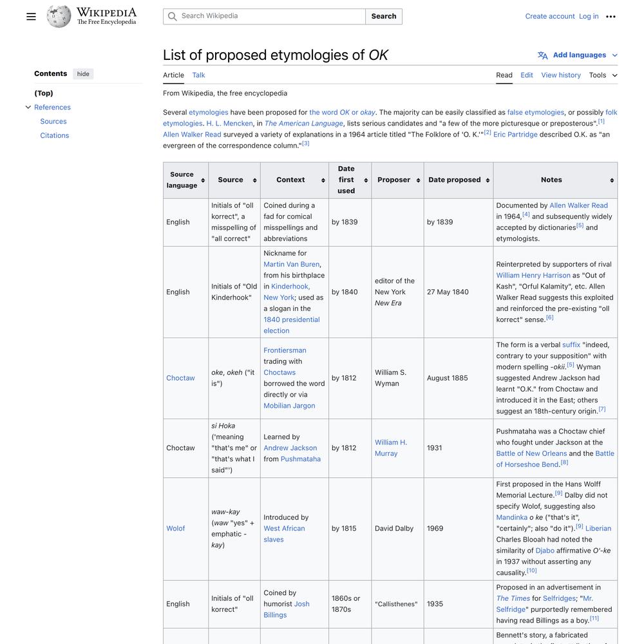Jump to Sources in contents
This screenshot has height=644, width=644.
53,122
